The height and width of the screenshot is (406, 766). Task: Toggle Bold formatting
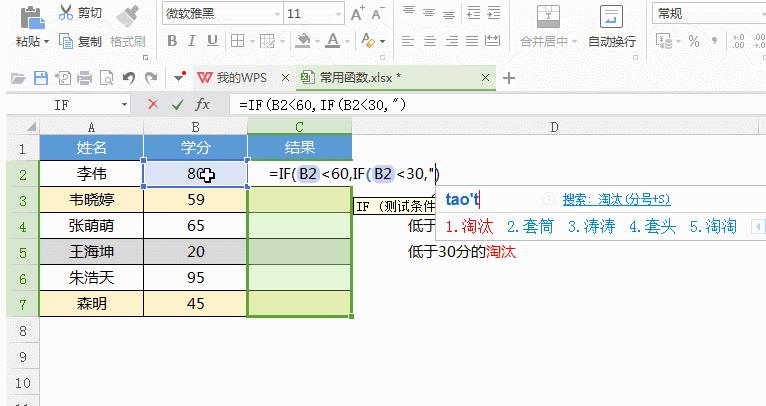[x=172, y=41]
